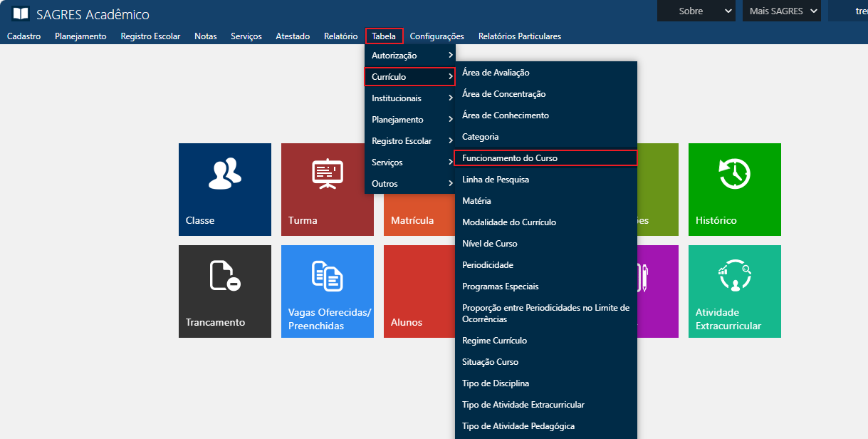Open the Atividade Extracurricular tile
The width and height of the screenshot is (868, 439).
pos(734,291)
